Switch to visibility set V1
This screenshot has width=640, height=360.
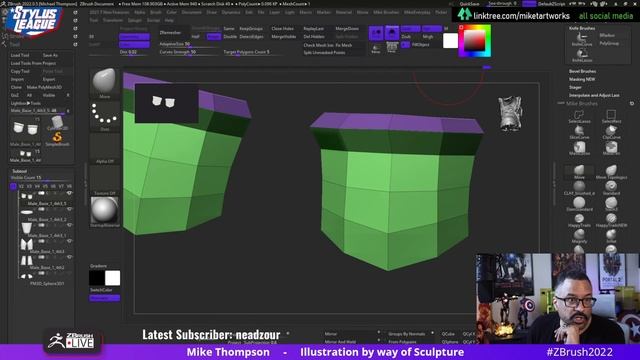click(13, 186)
